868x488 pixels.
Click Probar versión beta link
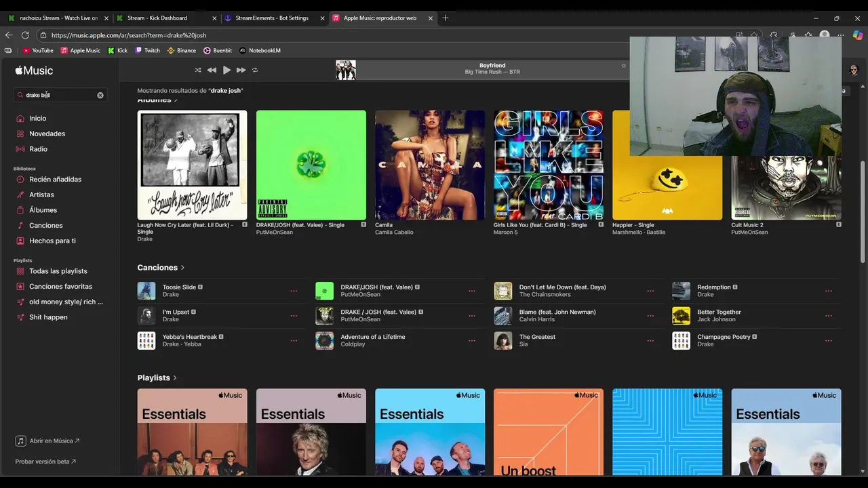tap(45, 462)
